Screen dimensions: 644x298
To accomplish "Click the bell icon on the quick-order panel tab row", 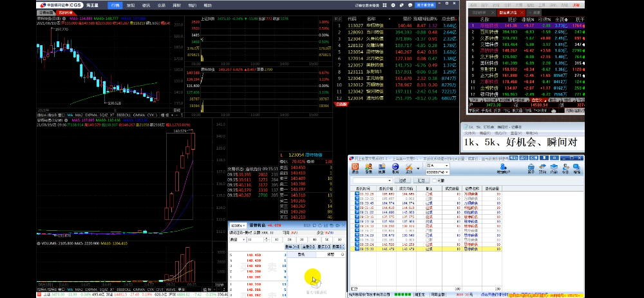I will click(343, 254).
